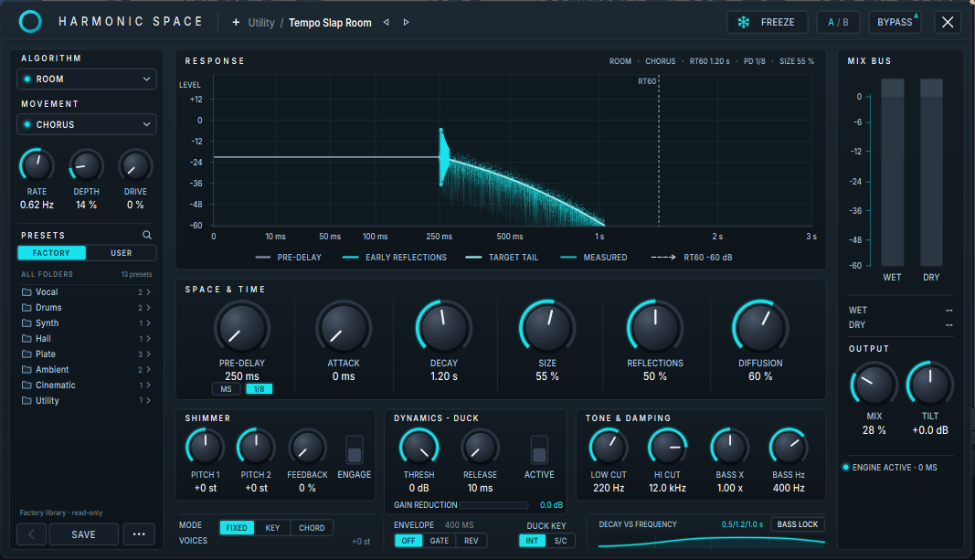
Task: Click the Utility breadcrumb link
Action: (x=261, y=22)
